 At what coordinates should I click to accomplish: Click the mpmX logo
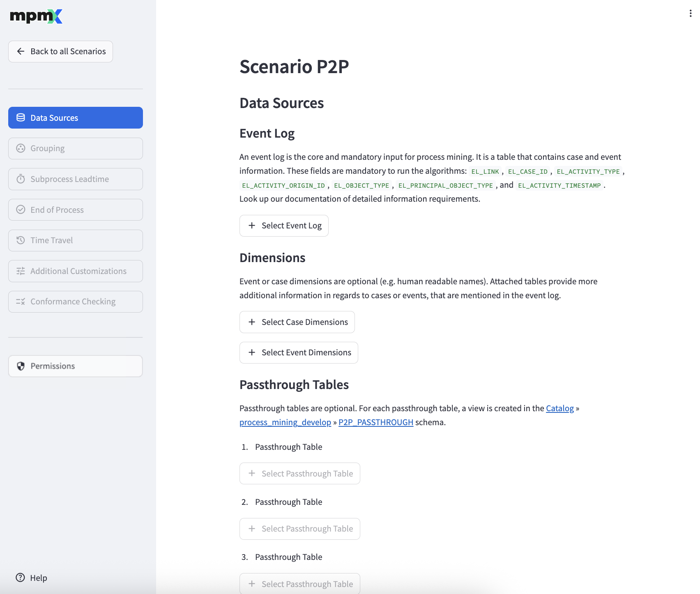click(x=36, y=16)
